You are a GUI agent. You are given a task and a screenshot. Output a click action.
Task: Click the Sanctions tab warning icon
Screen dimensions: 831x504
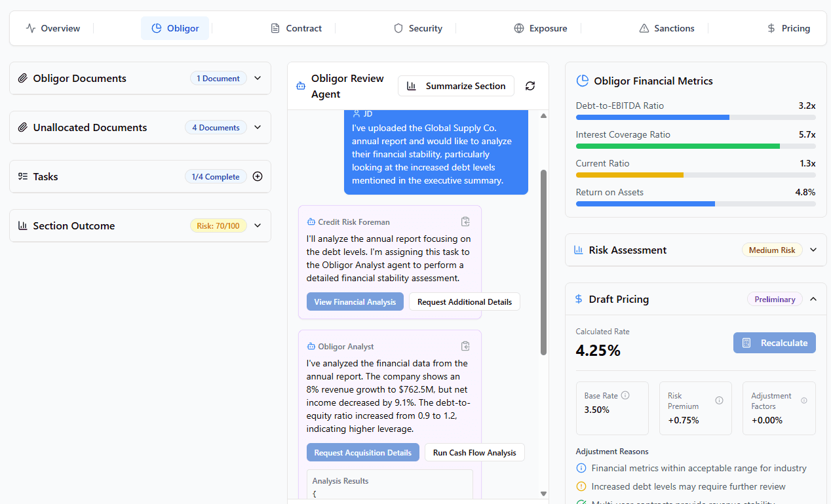(x=644, y=28)
